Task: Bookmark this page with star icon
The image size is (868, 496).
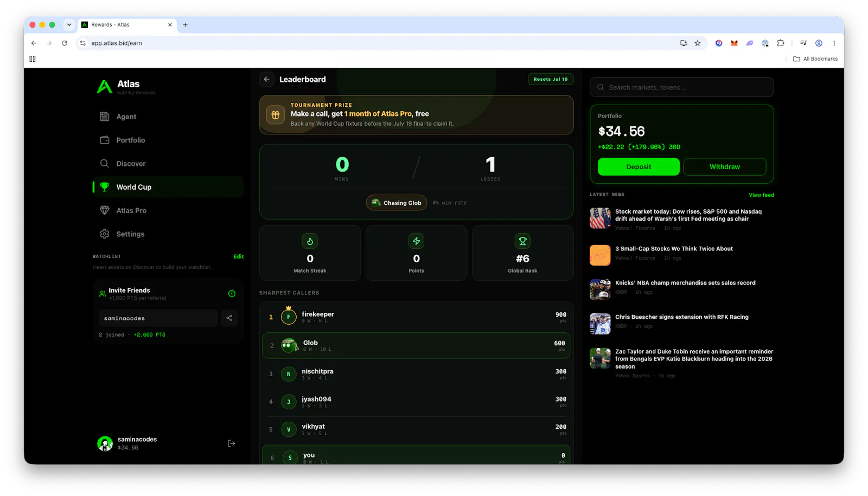Action: 698,43
